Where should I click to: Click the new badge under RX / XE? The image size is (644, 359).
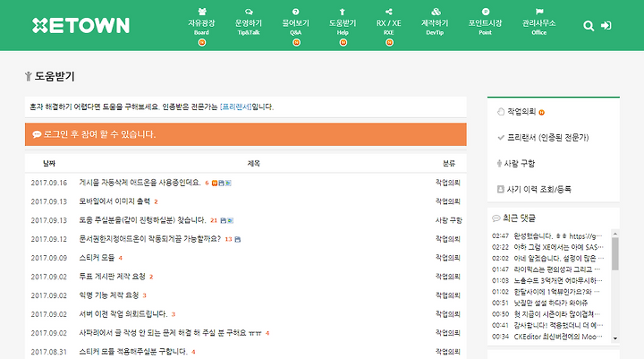[x=389, y=42]
